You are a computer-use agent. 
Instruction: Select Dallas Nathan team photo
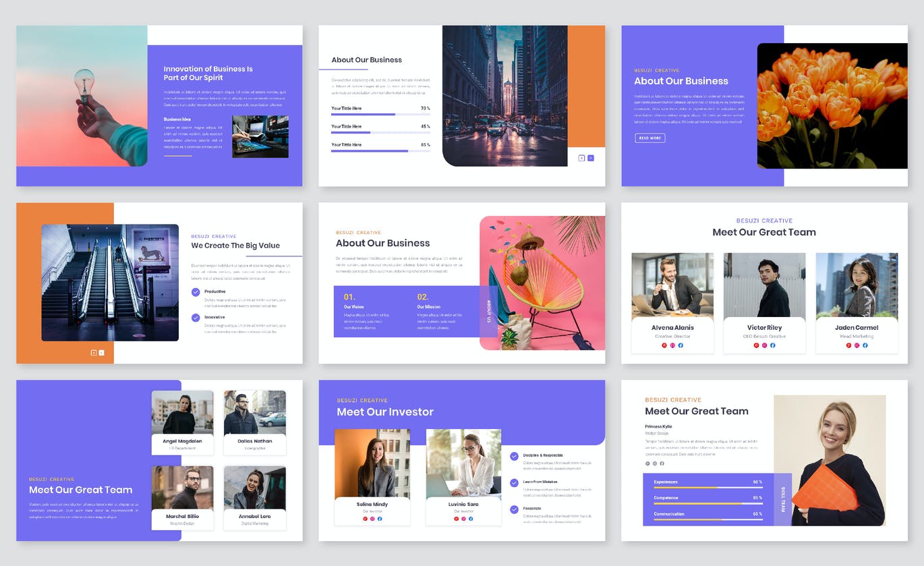tap(255, 412)
